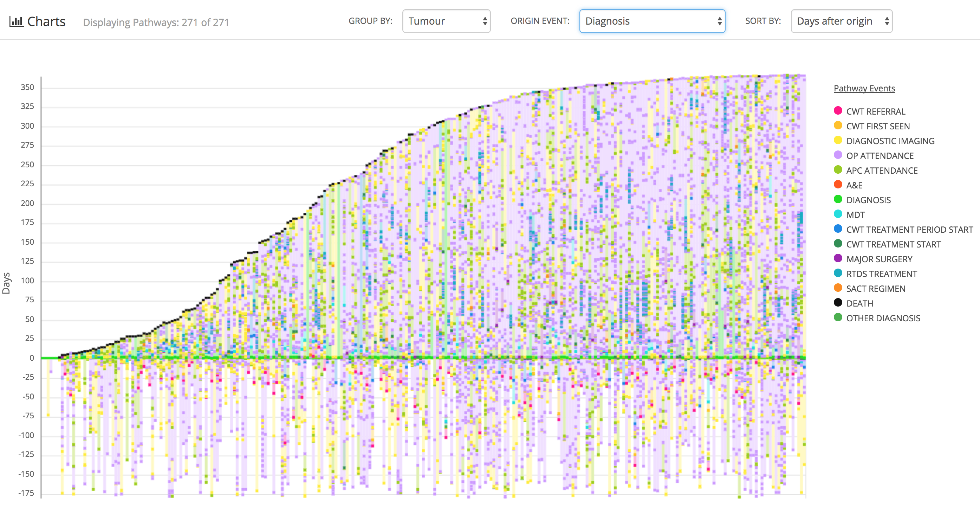Open the Sort By Days after origin dropdown
Screen dimensions: 980x521
pyautogui.click(x=842, y=21)
